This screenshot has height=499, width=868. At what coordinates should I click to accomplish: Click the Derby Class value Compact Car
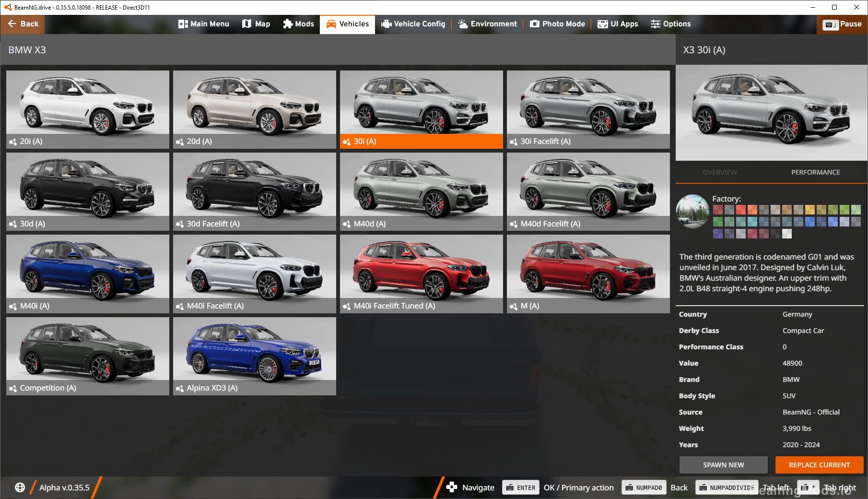(x=803, y=331)
